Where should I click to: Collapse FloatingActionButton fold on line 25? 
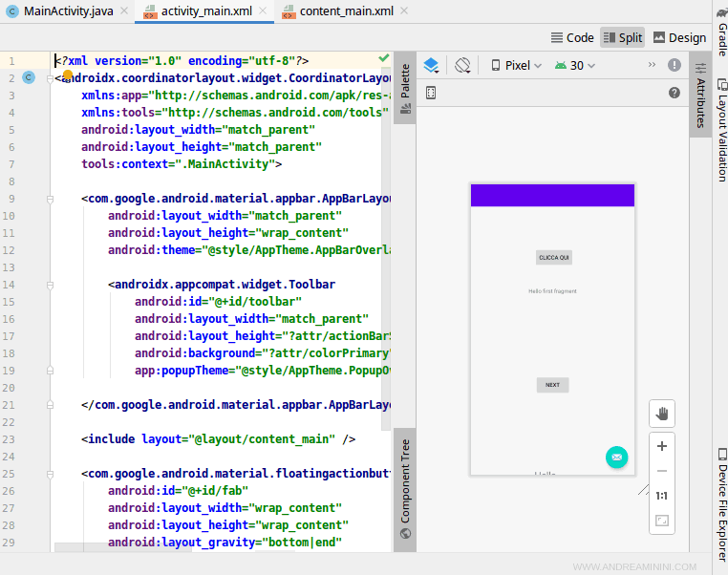click(50, 475)
